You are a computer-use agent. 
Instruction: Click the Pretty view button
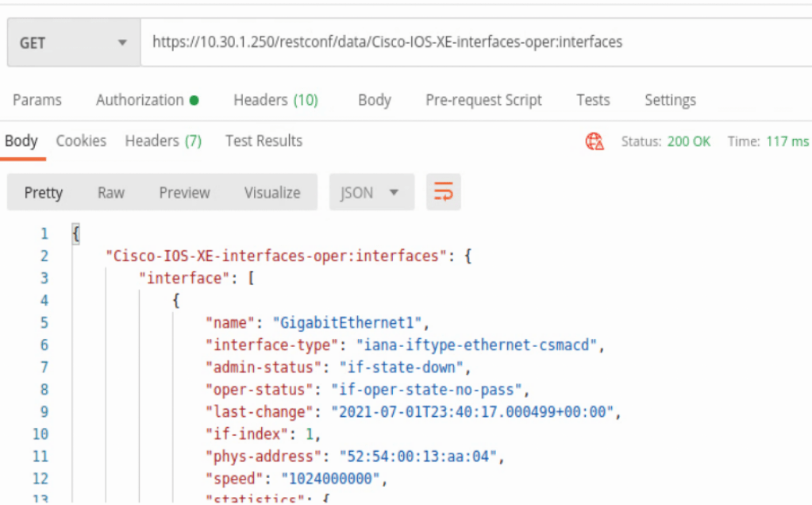44,193
